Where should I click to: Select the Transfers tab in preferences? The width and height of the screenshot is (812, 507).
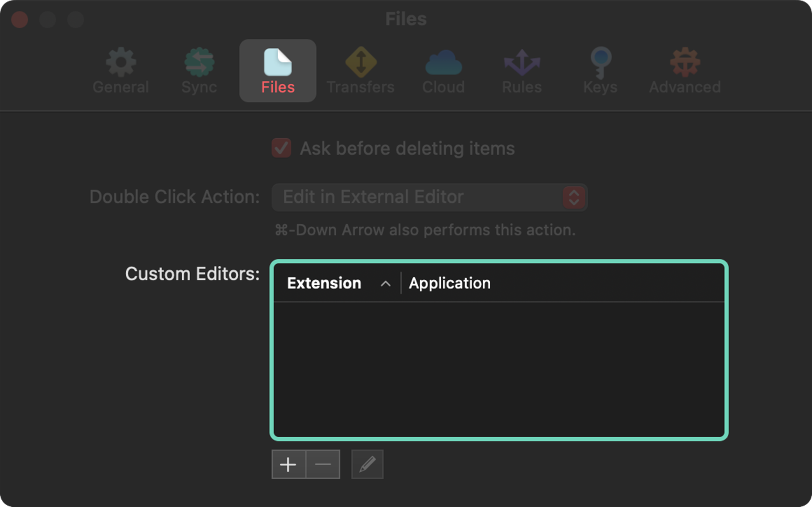pyautogui.click(x=360, y=70)
